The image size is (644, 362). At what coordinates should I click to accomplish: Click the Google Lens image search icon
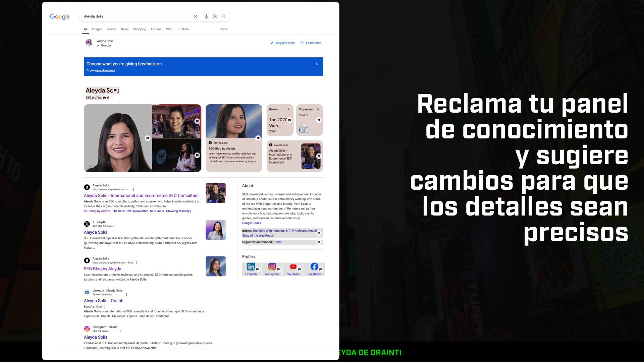tap(215, 16)
